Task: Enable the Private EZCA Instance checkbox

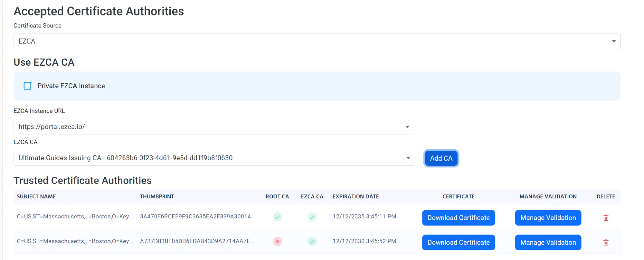Action: point(27,86)
